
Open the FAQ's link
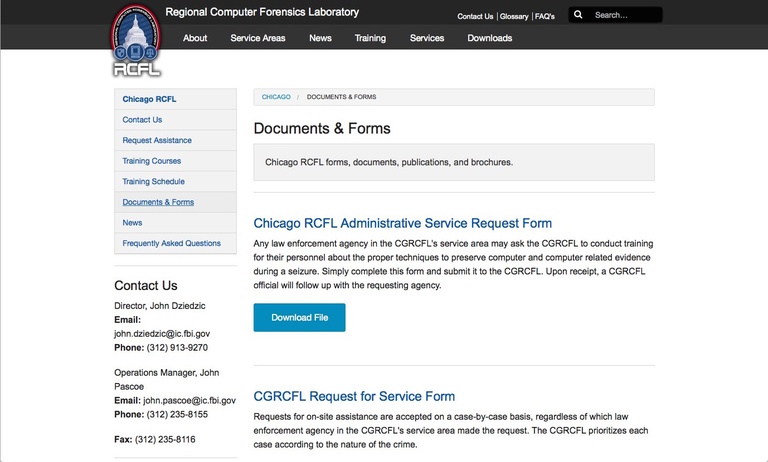(x=545, y=16)
